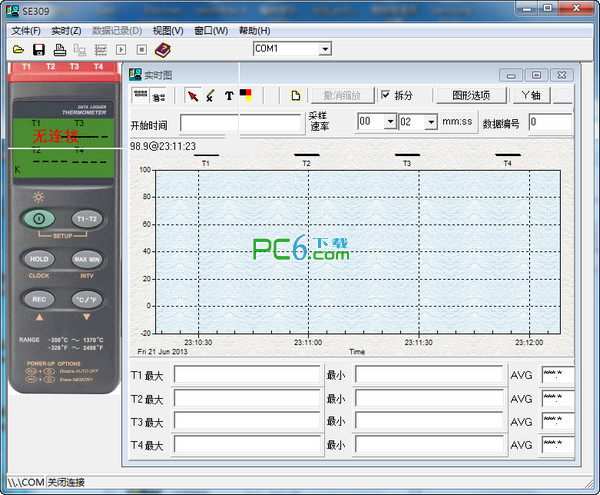Open file with the folder icon
Viewport: 600px width, 495px height.
[x=18, y=50]
